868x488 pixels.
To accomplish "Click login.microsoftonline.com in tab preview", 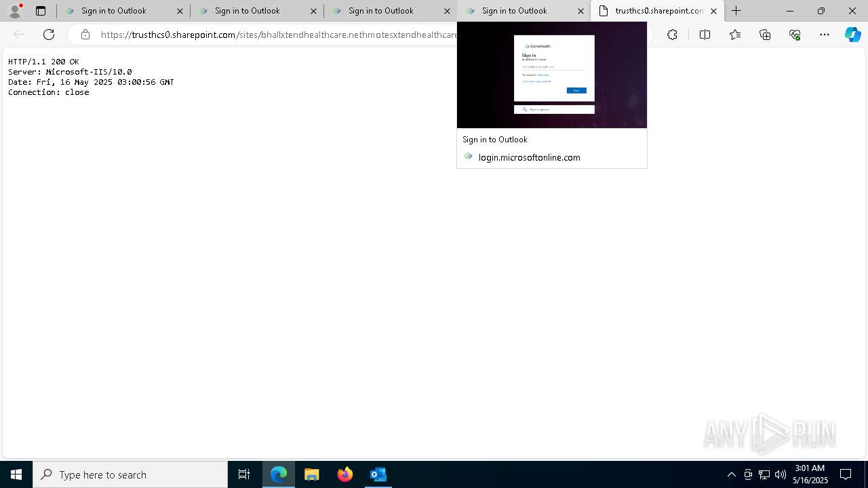I will tap(529, 157).
